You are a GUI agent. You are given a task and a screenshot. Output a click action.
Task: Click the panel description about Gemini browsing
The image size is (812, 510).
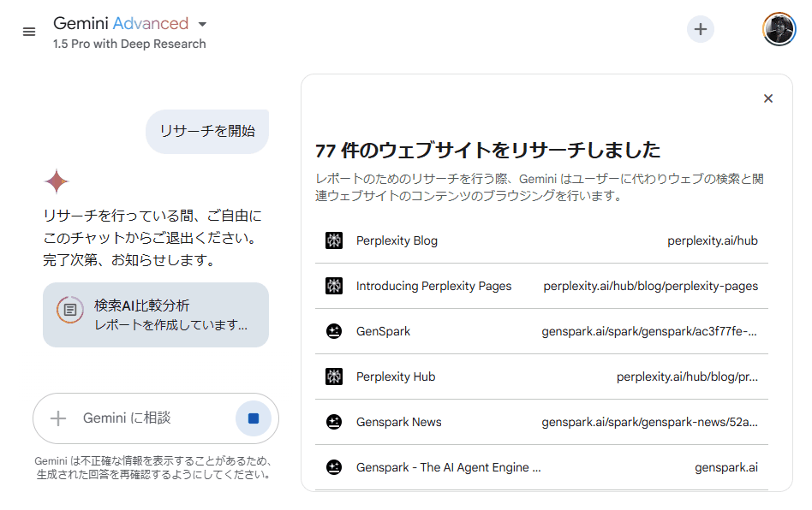click(x=540, y=187)
